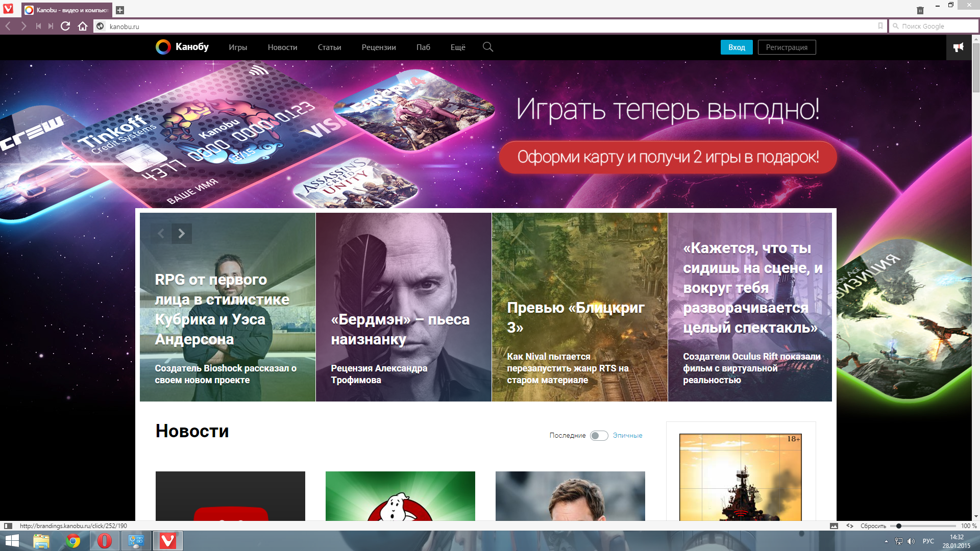The image size is (980, 551).
Task: Open the Bioshock creator RPG article
Action: point(228,307)
